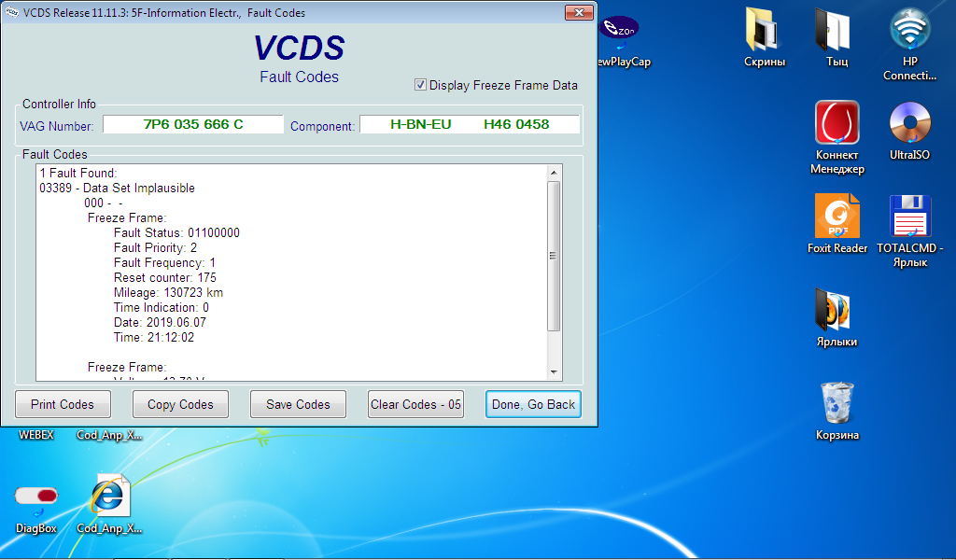Select the WEBEX desktop icon label

pyautogui.click(x=36, y=435)
